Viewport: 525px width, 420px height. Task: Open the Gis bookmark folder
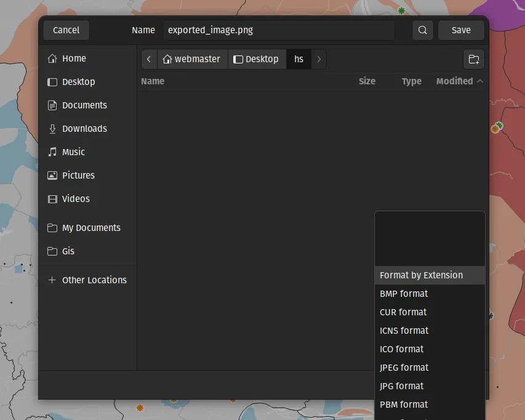click(x=68, y=251)
